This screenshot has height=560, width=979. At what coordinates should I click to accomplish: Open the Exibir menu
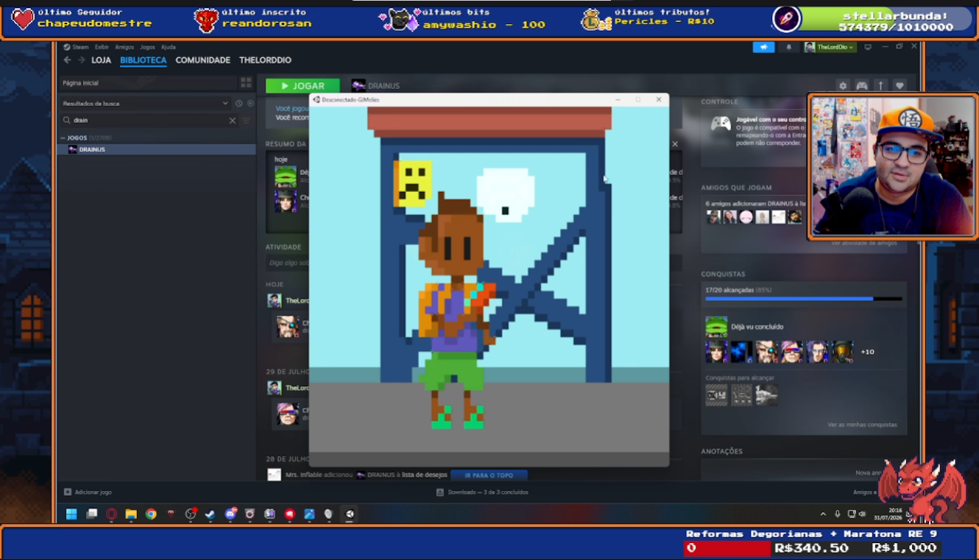102,47
